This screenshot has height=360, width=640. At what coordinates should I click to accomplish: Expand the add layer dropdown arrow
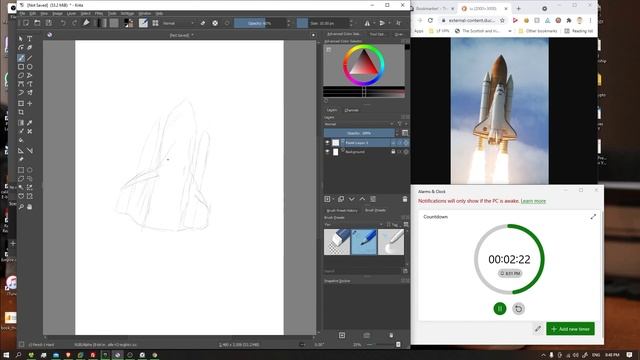pos(333,199)
